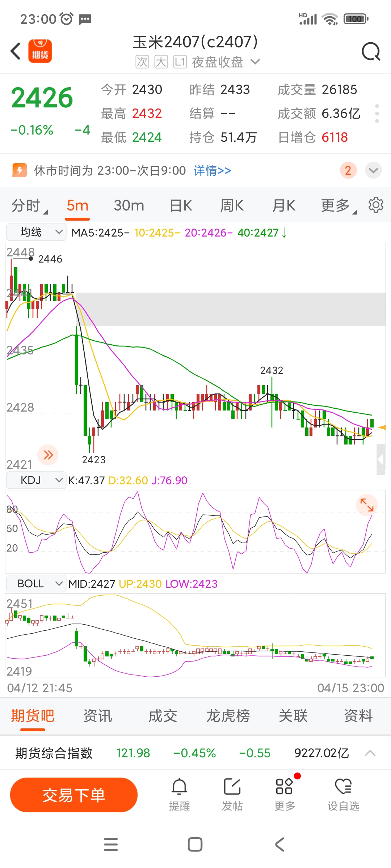Tap the Android recent apps menu button
The height and width of the screenshot is (868, 391).
click(111, 844)
